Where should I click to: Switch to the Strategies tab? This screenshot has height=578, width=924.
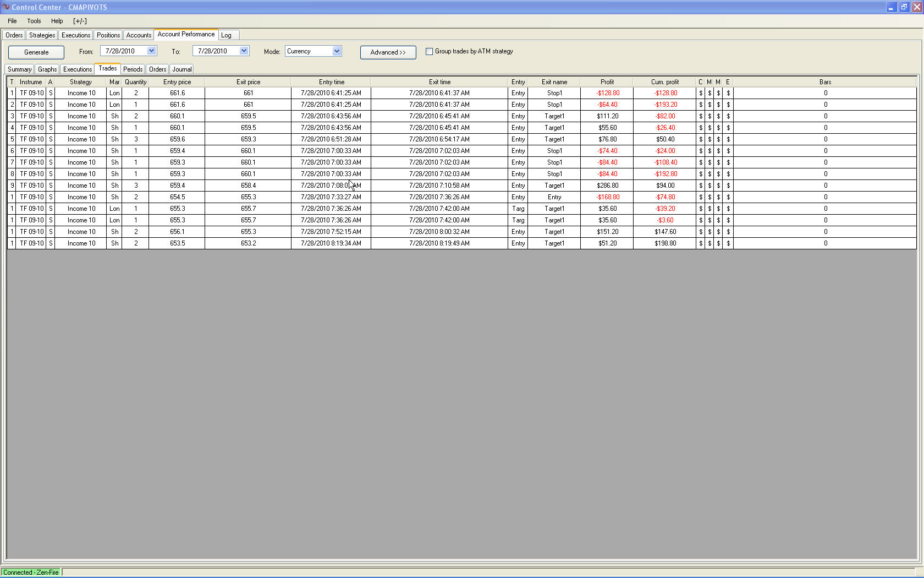[42, 35]
